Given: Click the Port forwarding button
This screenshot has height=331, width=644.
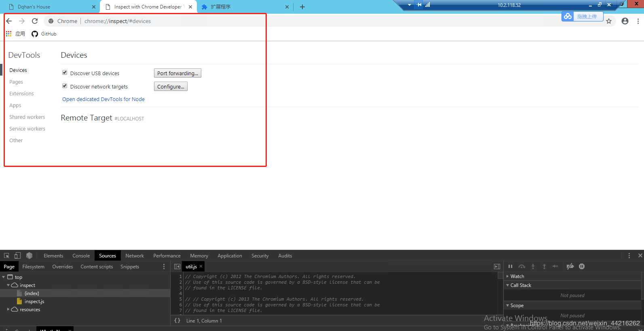Looking at the screenshot, I should [177, 73].
